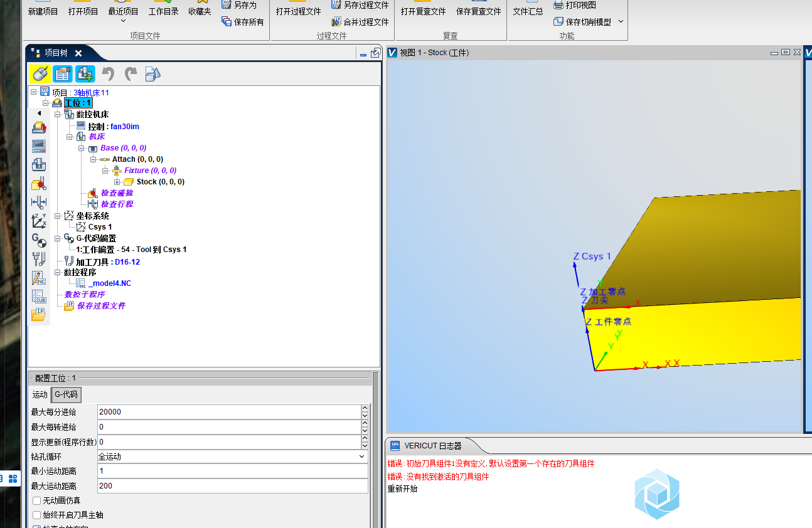Image resolution: width=812 pixels, height=528 pixels.
Task: Click Save Process File As (另存过程文件) ribbon item
Action: pos(360,5)
